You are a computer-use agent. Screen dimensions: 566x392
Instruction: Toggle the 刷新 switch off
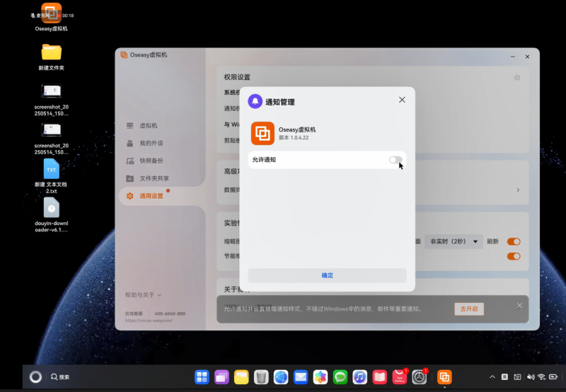click(x=514, y=241)
